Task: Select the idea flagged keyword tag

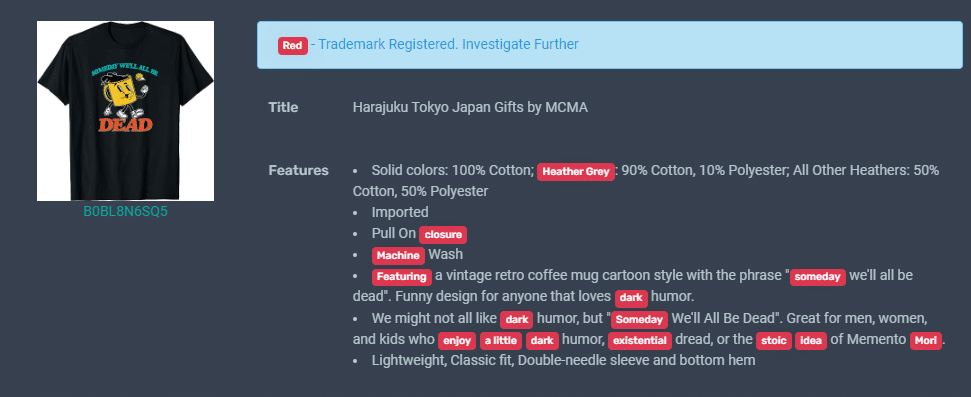Action: pyautogui.click(x=811, y=341)
